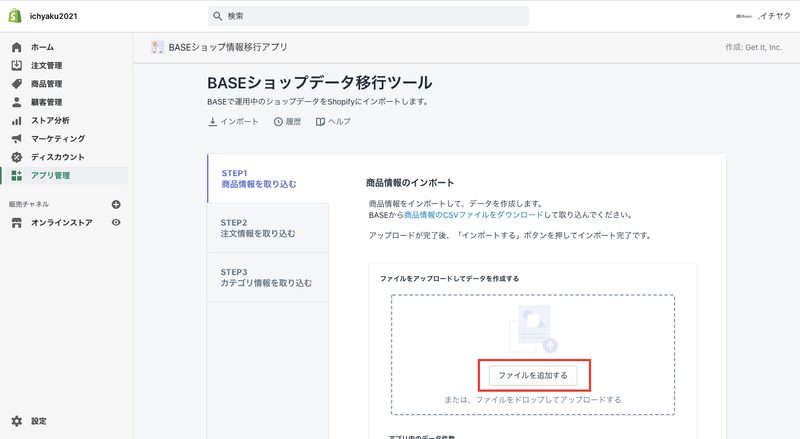Click the 販売チャネル section label

click(29, 204)
